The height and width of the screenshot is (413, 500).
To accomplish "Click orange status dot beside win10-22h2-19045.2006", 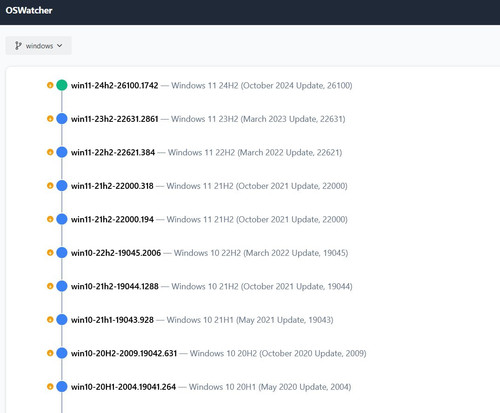I will tap(50, 252).
